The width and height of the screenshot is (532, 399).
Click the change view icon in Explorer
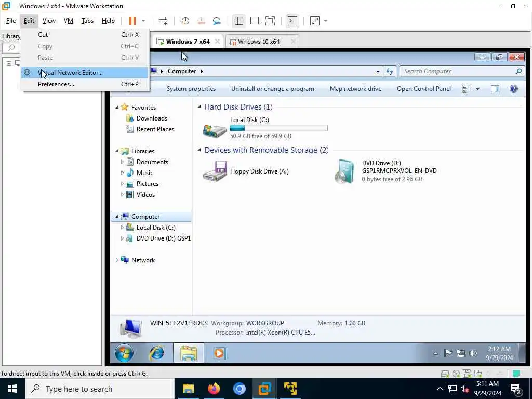467,89
